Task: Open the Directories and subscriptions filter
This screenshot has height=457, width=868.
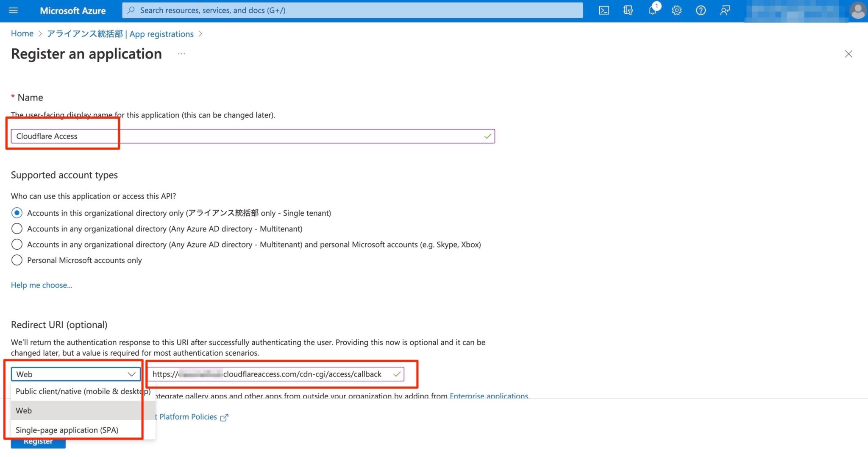Action: pos(628,10)
